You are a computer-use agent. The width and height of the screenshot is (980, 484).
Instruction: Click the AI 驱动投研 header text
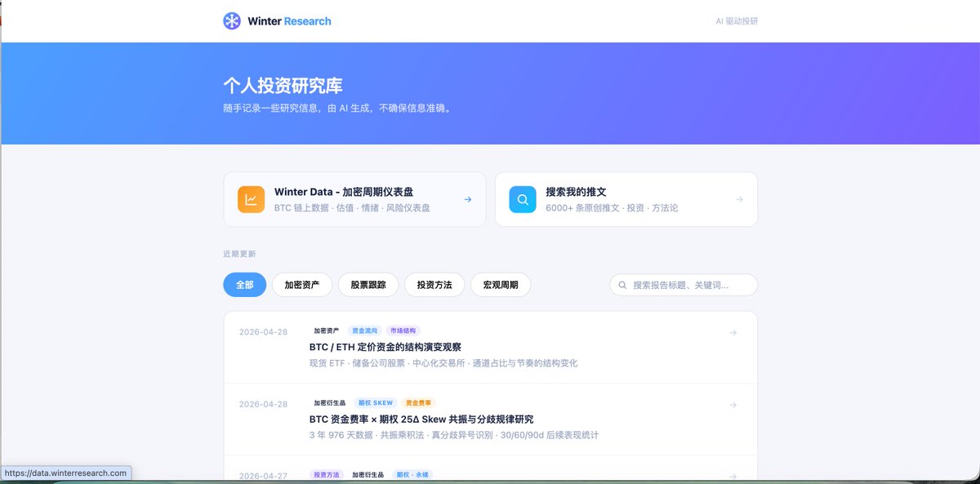[x=737, y=21]
